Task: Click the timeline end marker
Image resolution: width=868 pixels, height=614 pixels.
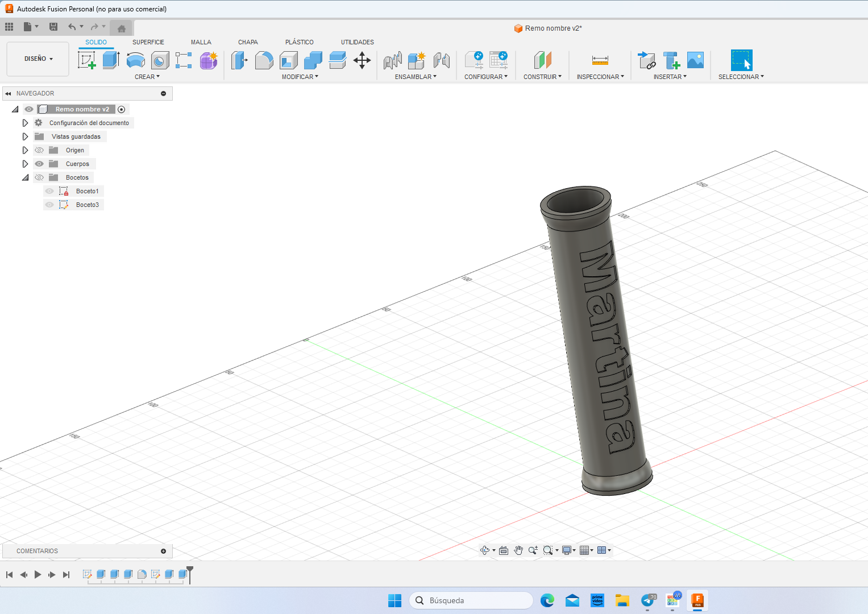Action: coord(190,574)
